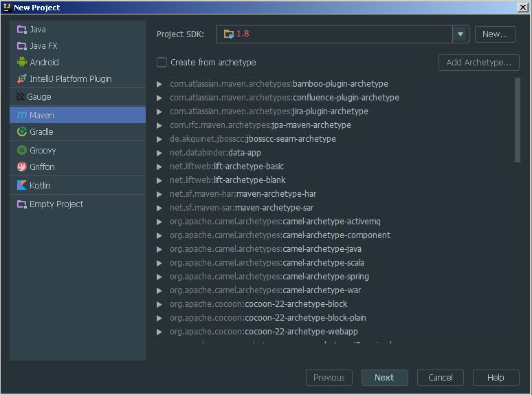Click the Java project type icon
The height and width of the screenshot is (395, 532).
click(22, 30)
